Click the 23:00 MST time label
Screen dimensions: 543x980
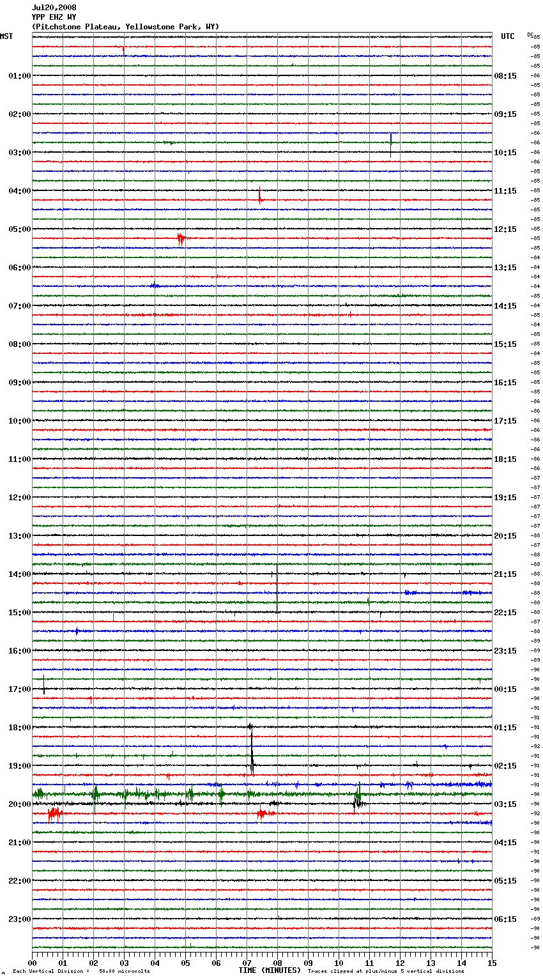point(20,919)
